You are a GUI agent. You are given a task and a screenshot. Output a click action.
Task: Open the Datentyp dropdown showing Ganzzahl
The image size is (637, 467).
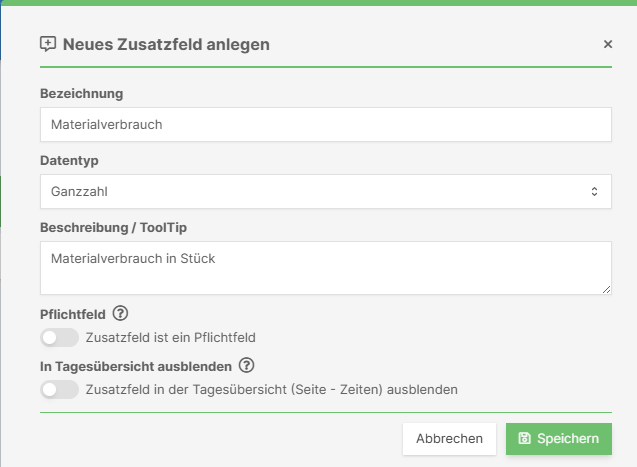click(x=325, y=191)
